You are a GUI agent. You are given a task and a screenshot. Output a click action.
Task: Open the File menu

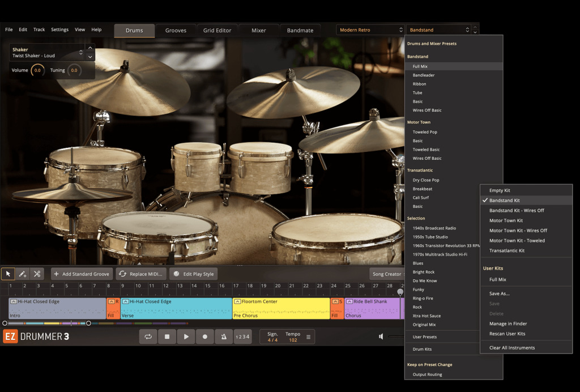coord(9,29)
